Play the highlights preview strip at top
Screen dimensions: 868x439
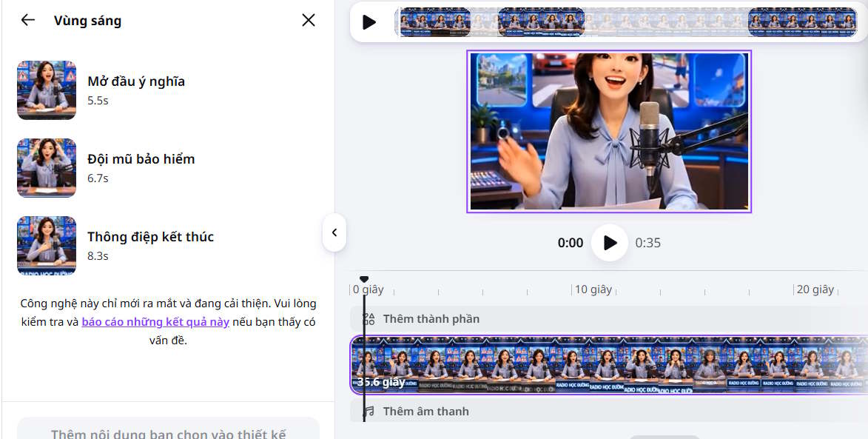(369, 22)
